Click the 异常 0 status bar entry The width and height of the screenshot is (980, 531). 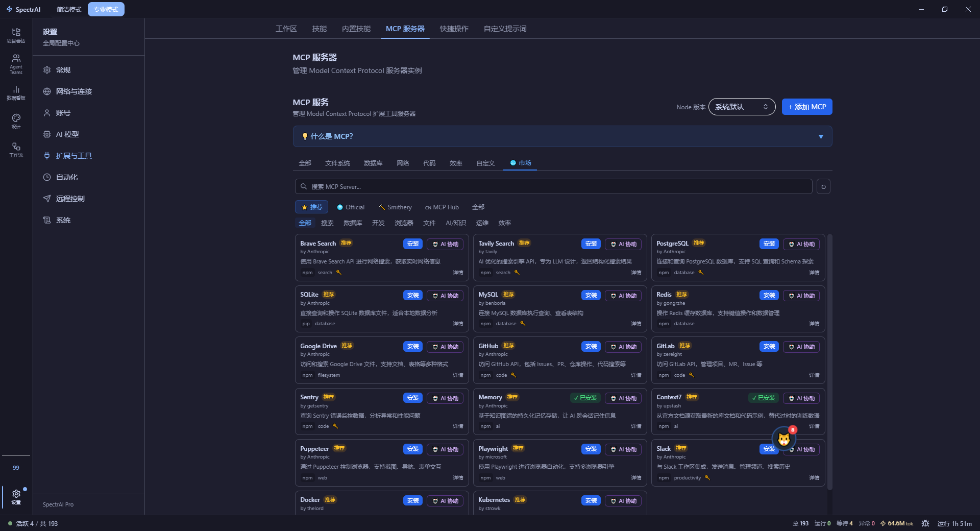[x=867, y=523]
